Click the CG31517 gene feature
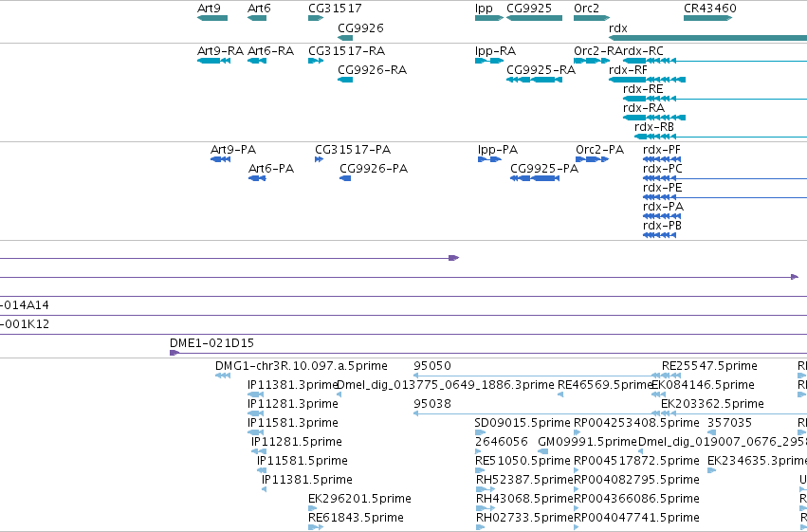This screenshot has width=807, height=532. click(x=316, y=18)
